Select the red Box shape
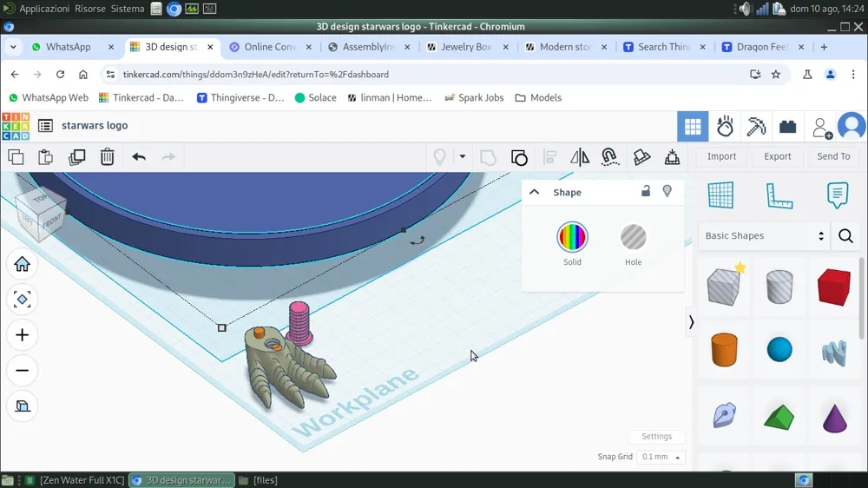Screen dimensions: 868x488 click(x=833, y=287)
